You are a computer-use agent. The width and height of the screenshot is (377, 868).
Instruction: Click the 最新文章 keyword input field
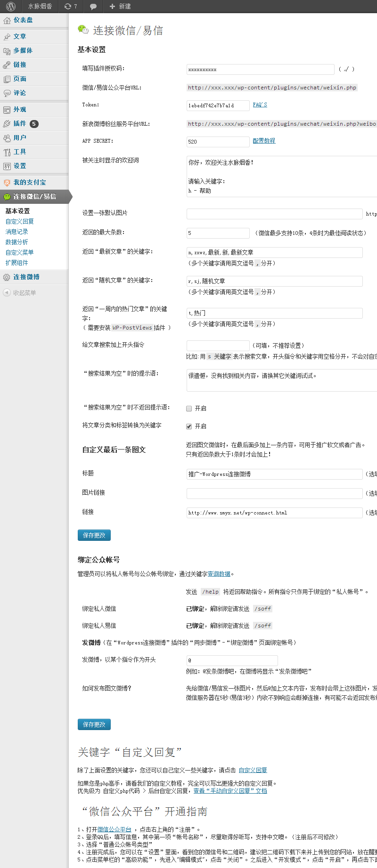pos(275,252)
